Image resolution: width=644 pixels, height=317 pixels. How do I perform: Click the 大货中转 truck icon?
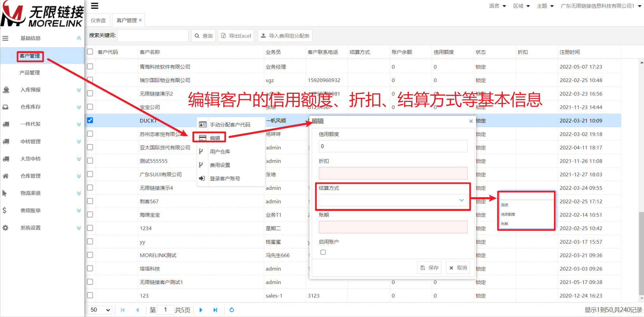coord(6,159)
